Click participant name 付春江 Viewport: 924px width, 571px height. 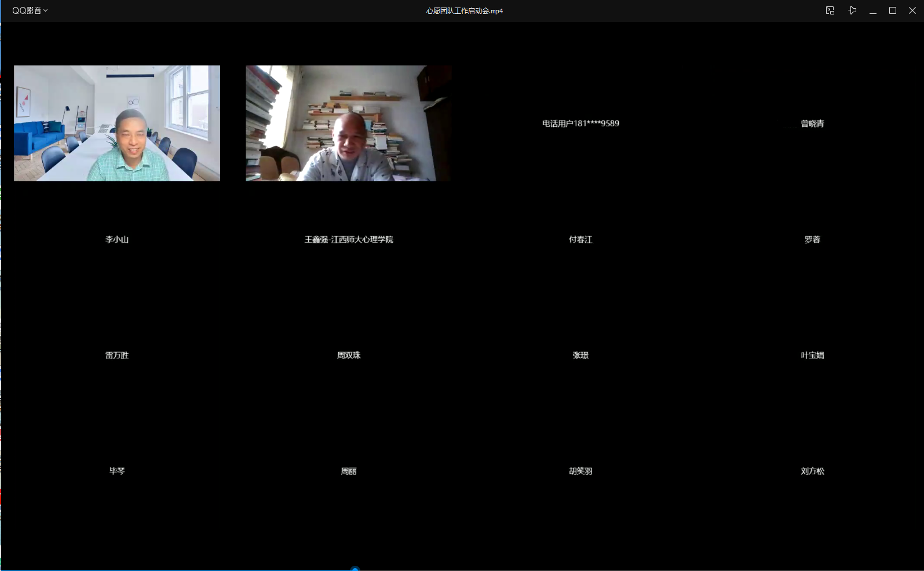coord(580,239)
